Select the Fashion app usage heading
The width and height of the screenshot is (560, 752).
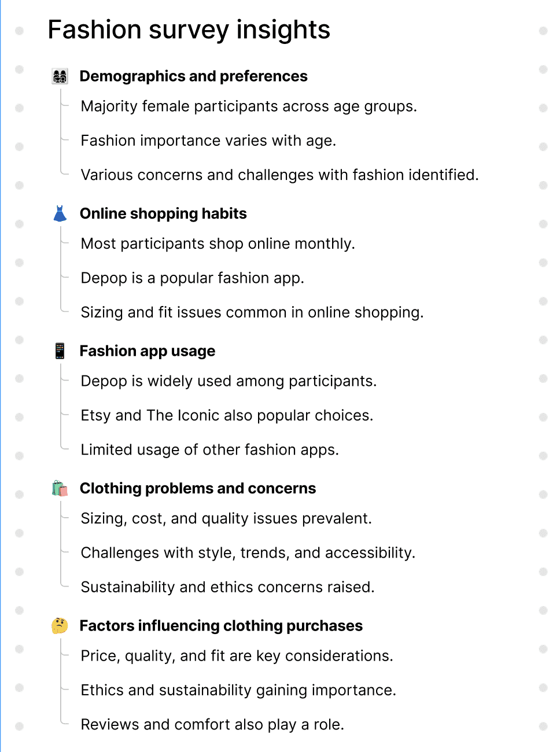point(148,351)
